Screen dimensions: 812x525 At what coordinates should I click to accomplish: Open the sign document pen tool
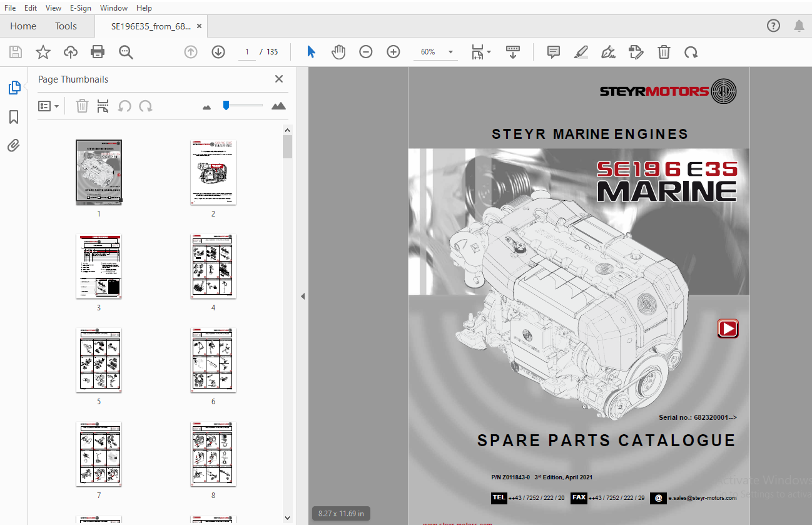[x=608, y=52]
